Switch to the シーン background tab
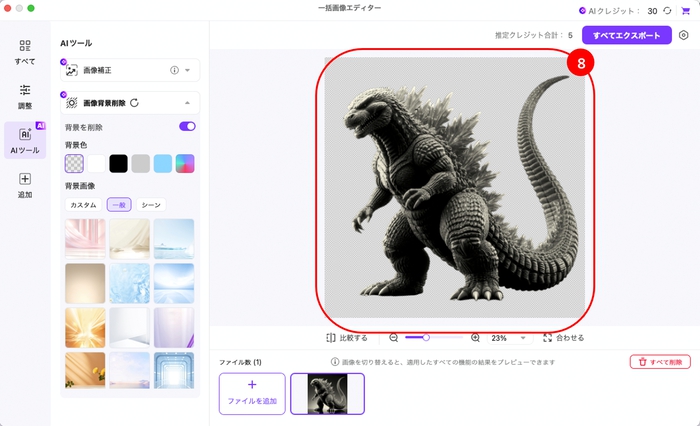Screen dimensions: 700x426 151,205
